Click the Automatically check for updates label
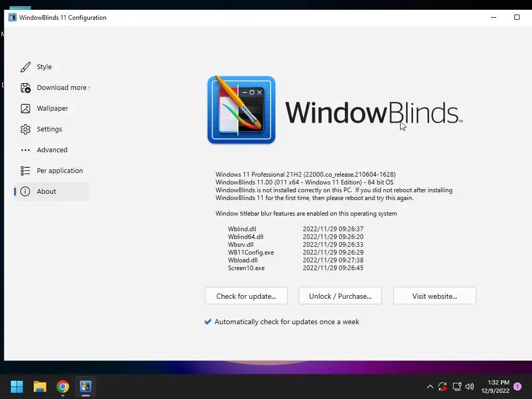This screenshot has height=399, width=532. tap(287, 322)
